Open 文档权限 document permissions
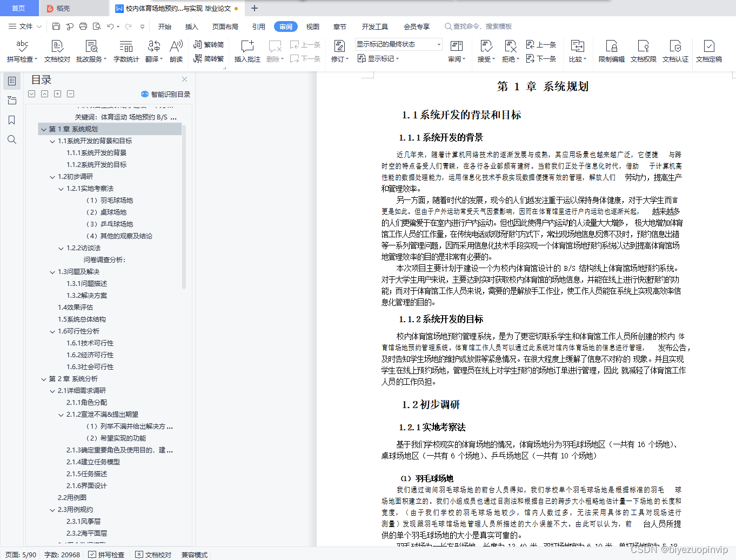The width and height of the screenshot is (736, 560). (644, 51)
